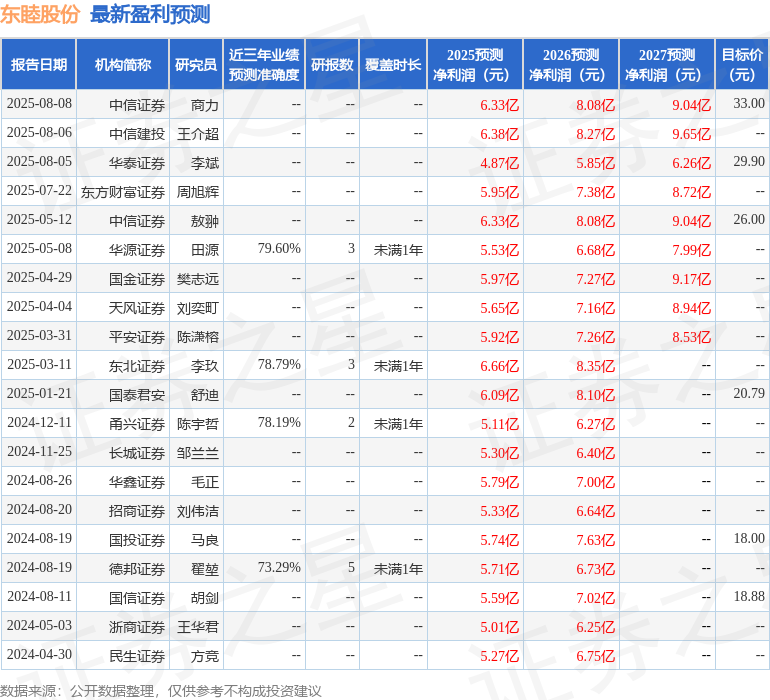Click accuracy value 73.29%
Screen dimensions: 770x700
279,567
